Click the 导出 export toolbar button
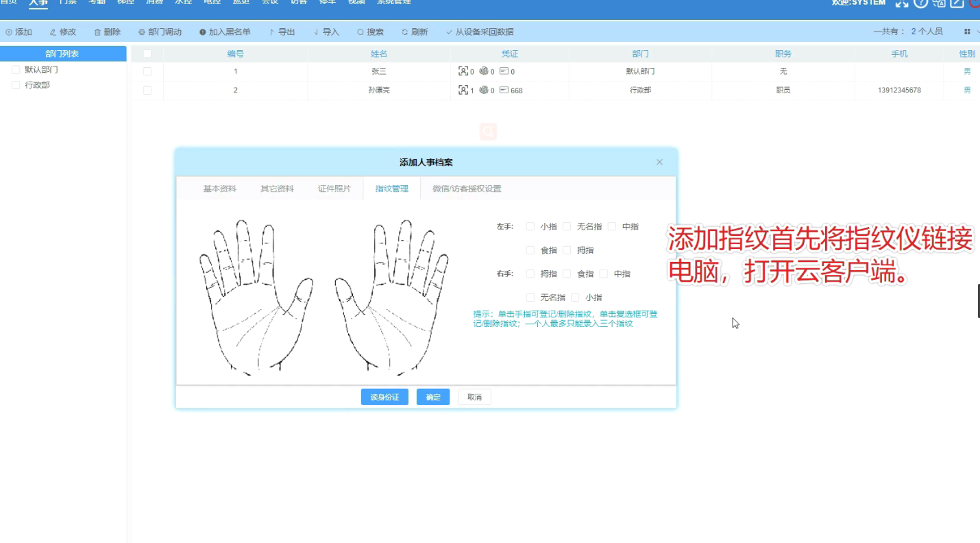The height and width of the screenshot is (543, 980). pos(282,32)
